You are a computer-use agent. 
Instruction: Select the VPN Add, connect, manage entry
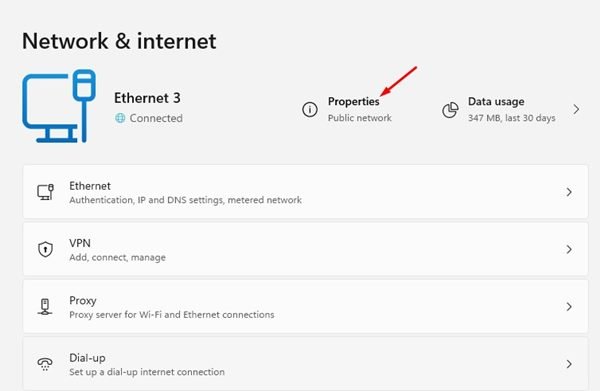coord(305,249)
